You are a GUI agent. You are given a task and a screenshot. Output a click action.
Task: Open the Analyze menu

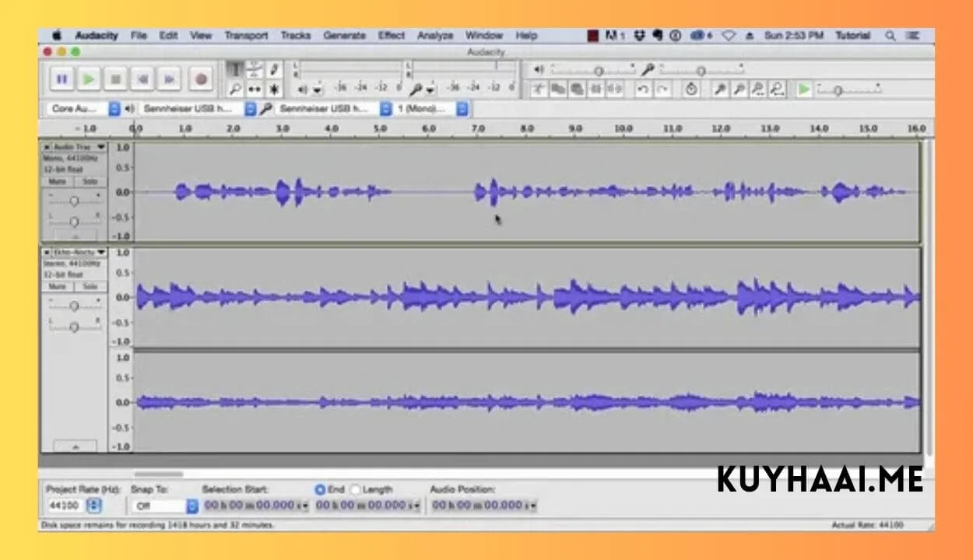[x=435, y=36]
